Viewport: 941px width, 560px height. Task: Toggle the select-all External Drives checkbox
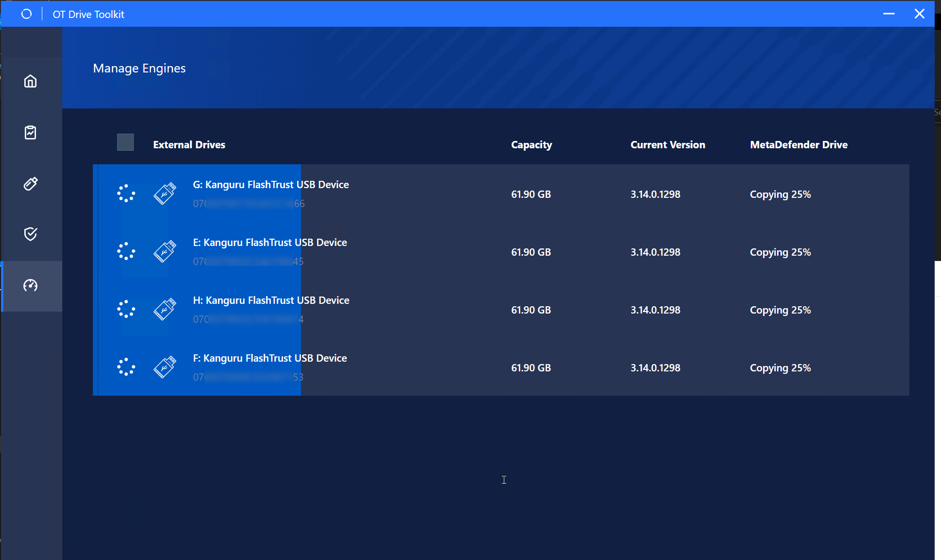click(x=125, y=142)
